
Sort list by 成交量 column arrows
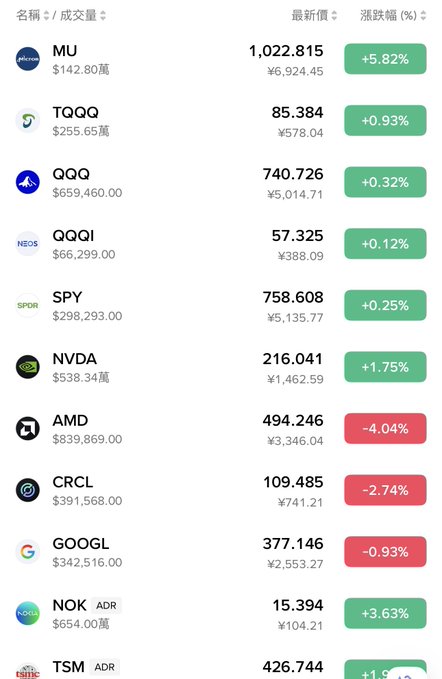(x=103, y=16)
